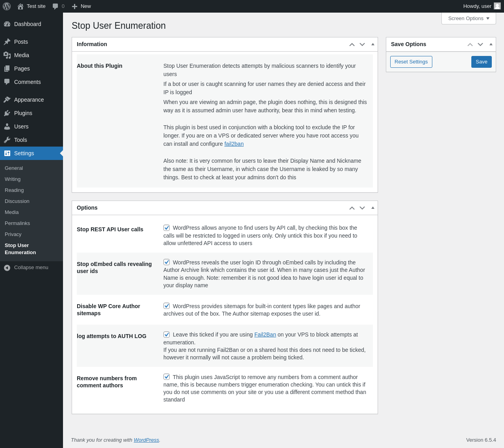Screen dimensions: 504x448
Task: Move Information panel down
Action: (x=362, y=45)
